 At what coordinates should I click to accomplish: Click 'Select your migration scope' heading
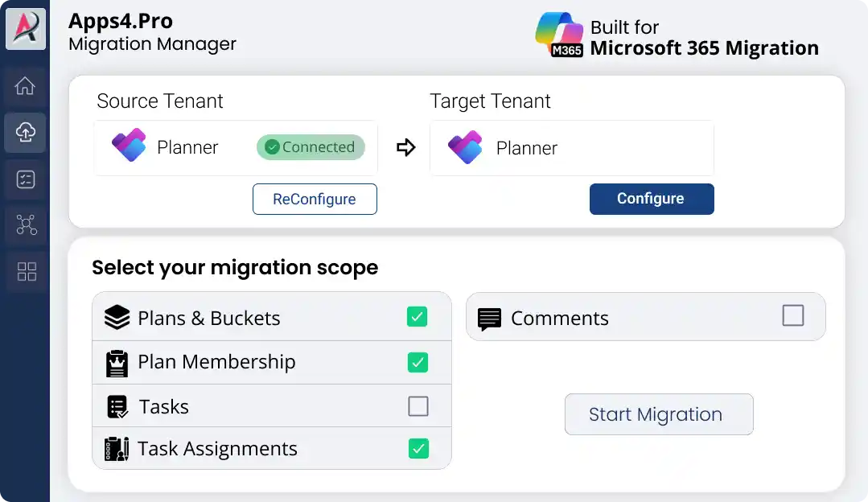click(x=235, y=267)
